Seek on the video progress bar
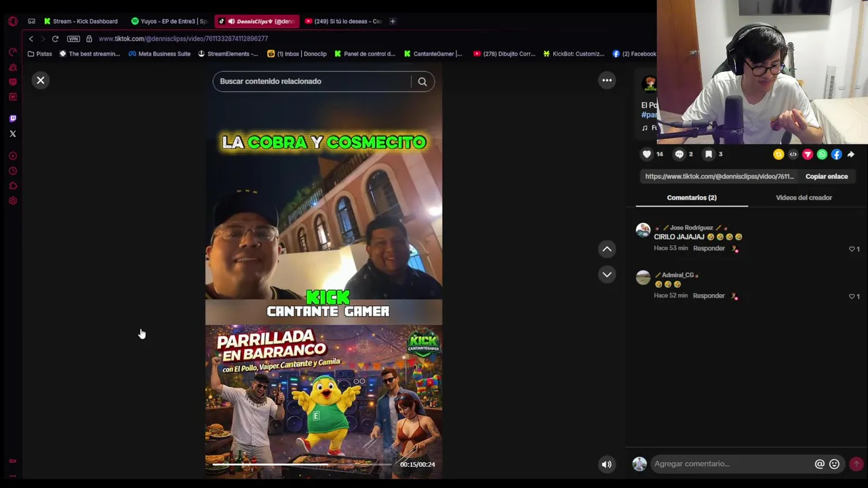868x488 pixels. tap(302, 464)
